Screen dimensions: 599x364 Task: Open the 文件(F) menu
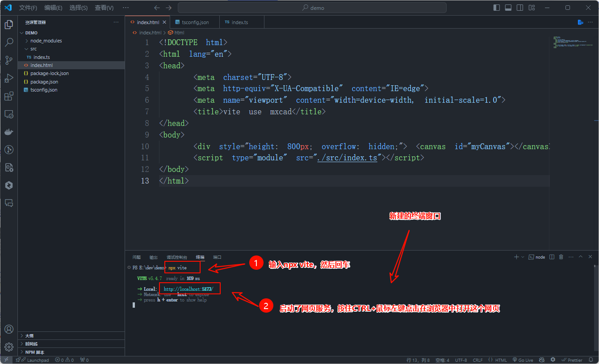point(28,8)
